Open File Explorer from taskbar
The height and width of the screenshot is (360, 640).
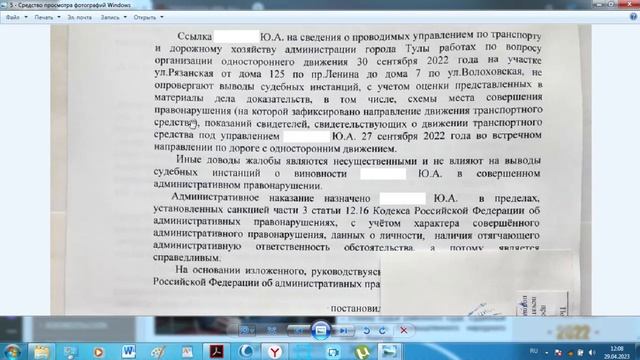point(41,352)
